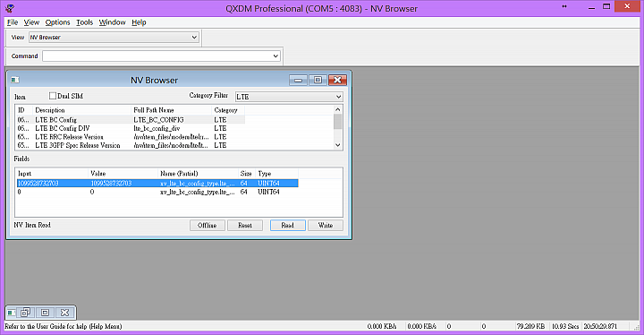Viewport: 644px width, 335px height.
Task: Click the Name (Partial) column header
Action: 198,174
